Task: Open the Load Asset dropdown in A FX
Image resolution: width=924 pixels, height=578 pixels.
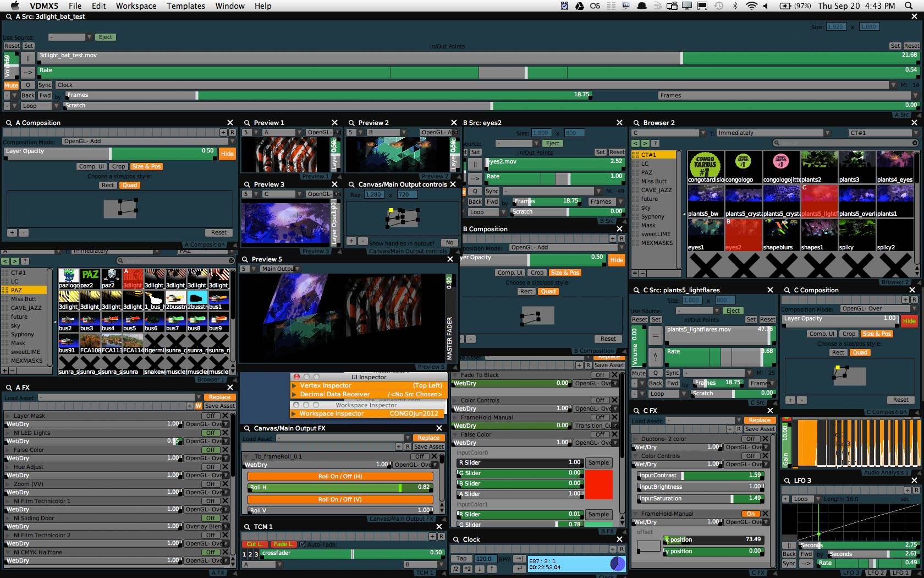Action: click(x=120, y=397)
